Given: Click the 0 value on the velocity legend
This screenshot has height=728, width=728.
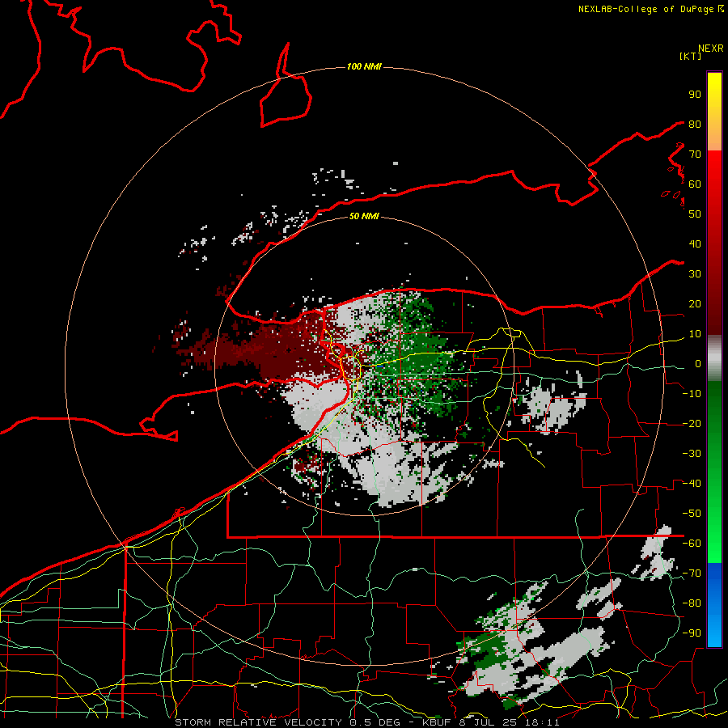Looking at the screenshot, I should (x=697, y=363).
